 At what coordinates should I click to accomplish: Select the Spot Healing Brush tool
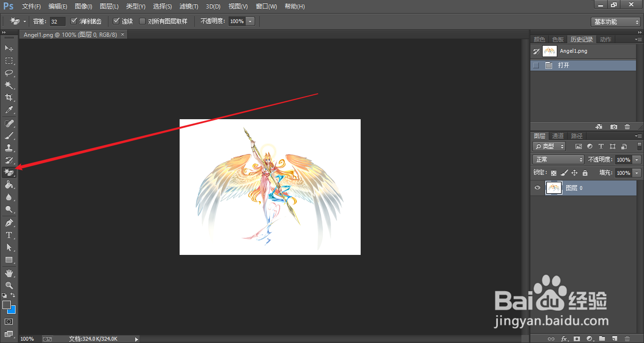(9, 123)
